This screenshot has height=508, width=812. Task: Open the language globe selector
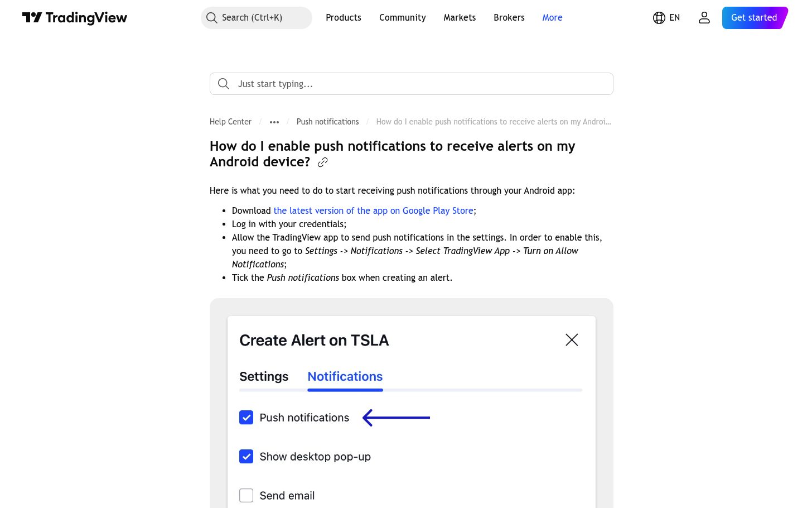(666, 18)
